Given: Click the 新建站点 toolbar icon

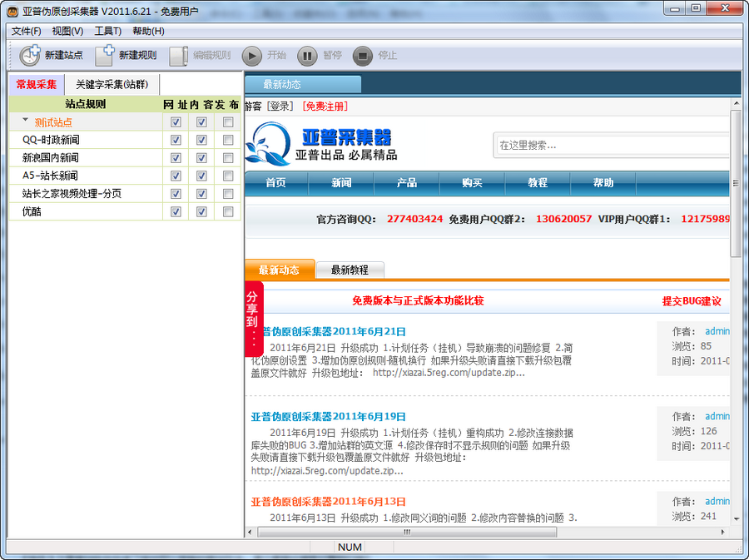Looking at the screenshot, I should [30, 56].
